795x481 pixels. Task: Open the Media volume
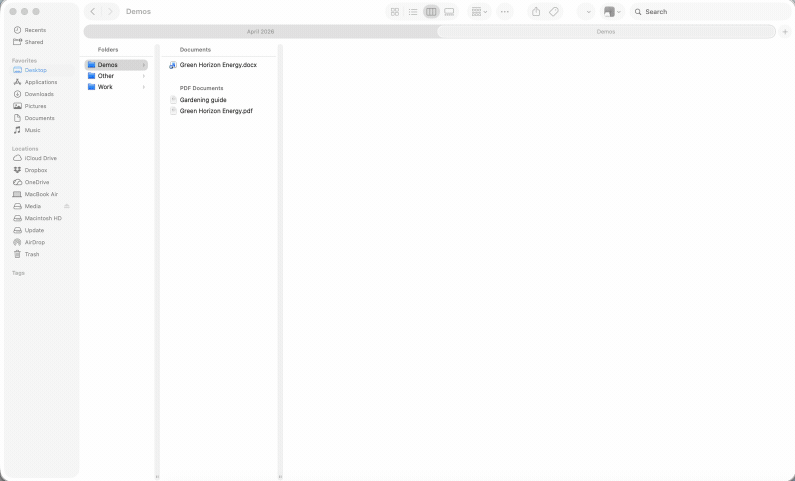[x=33, y=206]
